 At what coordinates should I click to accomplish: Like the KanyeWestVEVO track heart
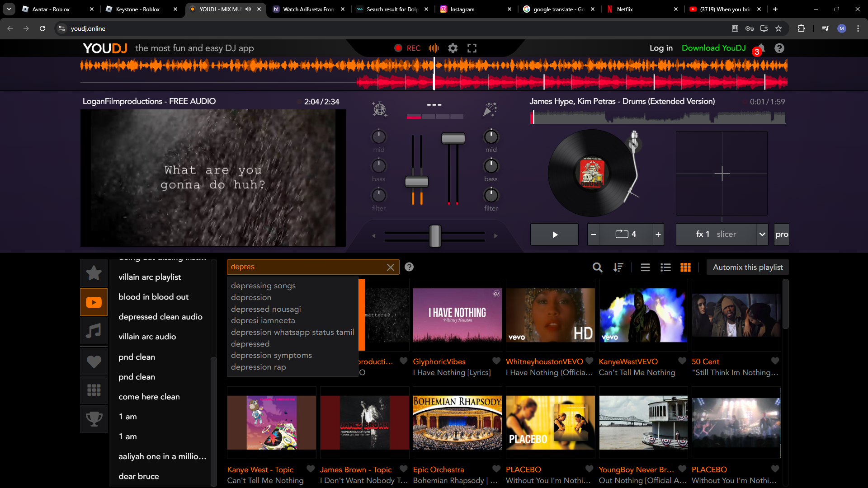click(x=682, y=361)
